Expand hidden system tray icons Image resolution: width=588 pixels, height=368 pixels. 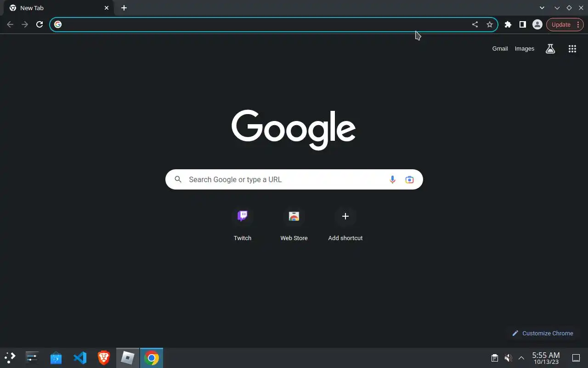pos(521,357)
